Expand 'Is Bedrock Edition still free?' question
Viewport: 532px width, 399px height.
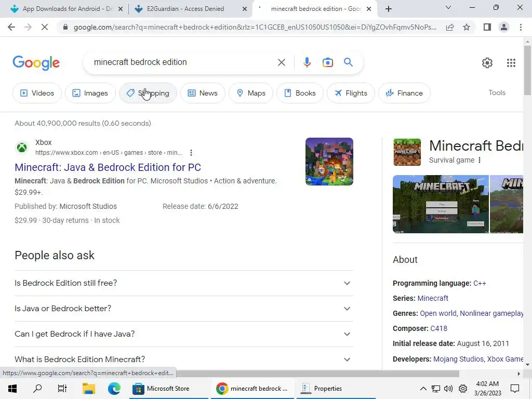coord(184,283)
